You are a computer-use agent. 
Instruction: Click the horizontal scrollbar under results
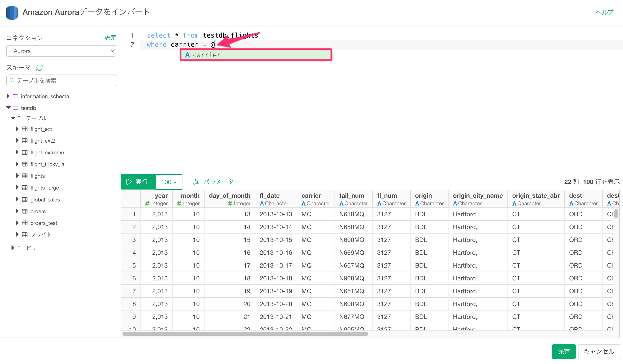click(245, 334)
